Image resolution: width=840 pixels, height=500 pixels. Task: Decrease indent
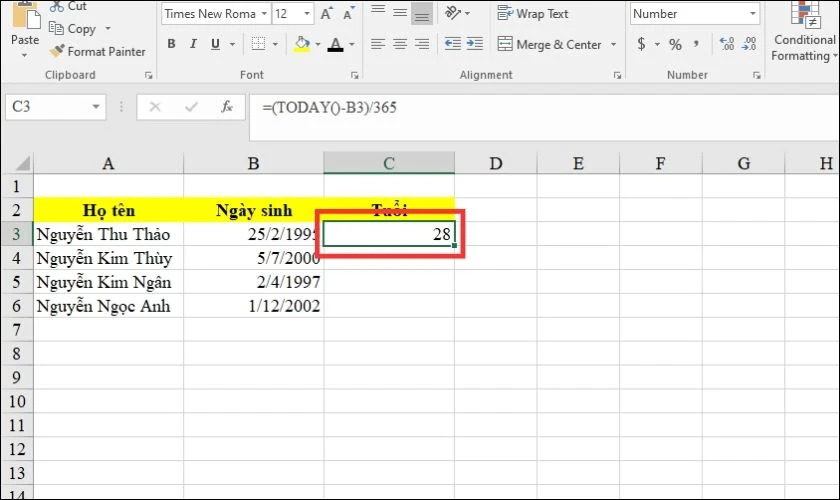453,44
